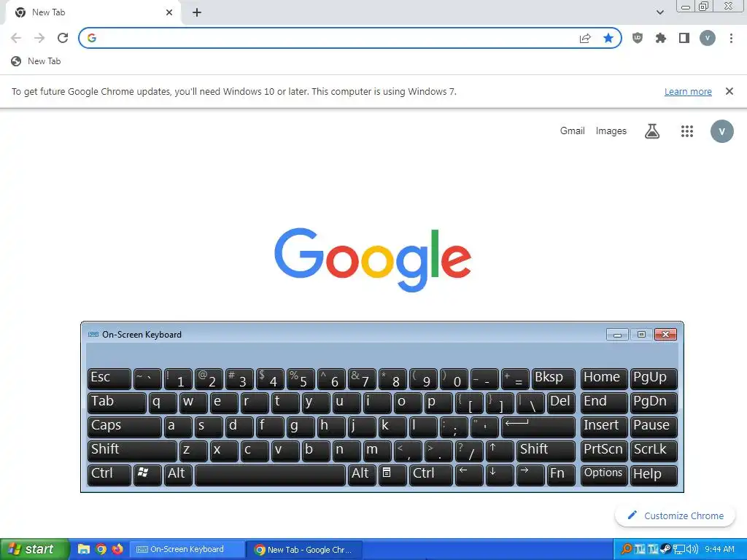Switch to On-Screen Keyboard taskbar button
Screen dimensions: 747x560
click(187, 549)
